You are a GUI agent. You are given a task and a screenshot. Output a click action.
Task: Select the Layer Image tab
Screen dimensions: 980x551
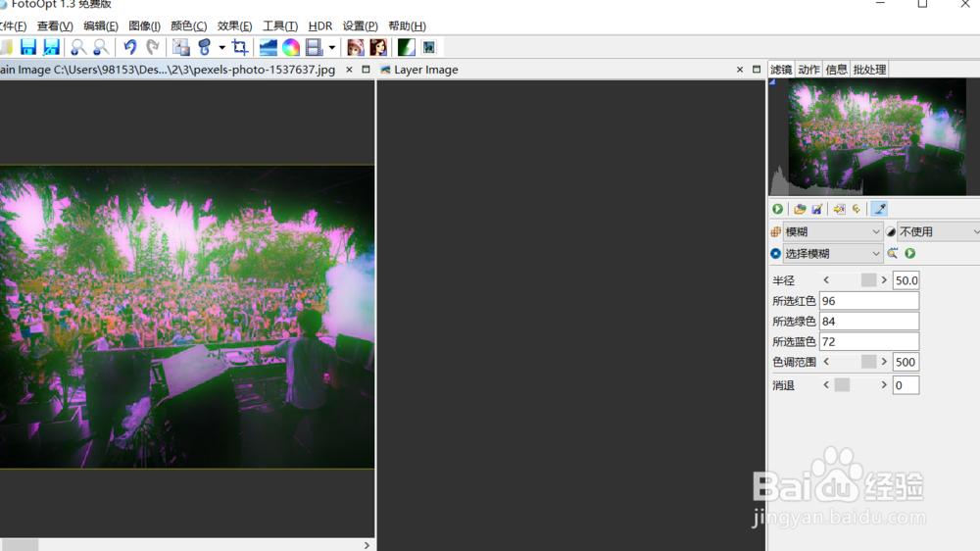click(x=419, y=70)
